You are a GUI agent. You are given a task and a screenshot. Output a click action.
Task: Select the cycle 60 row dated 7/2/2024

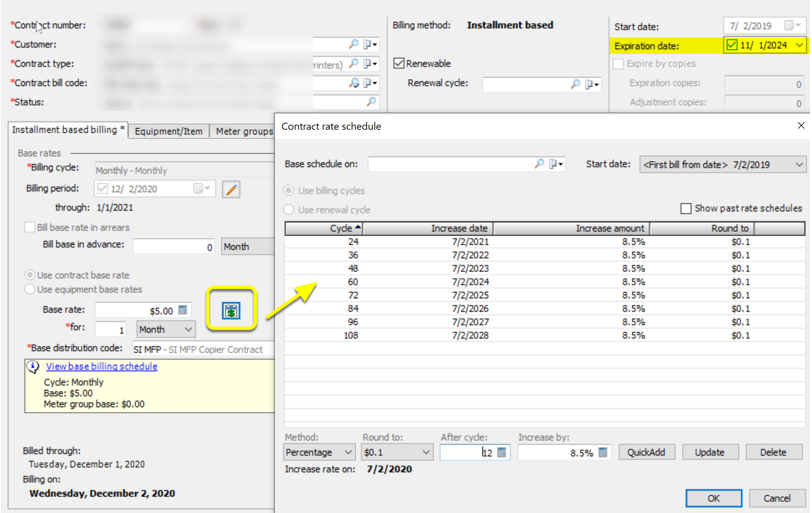tap(544, 282)
